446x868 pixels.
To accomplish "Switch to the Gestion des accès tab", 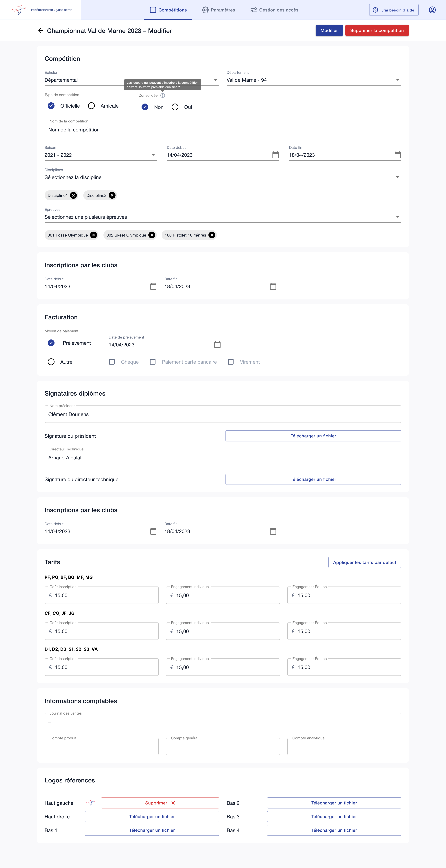I will click(x=274, y=10).
